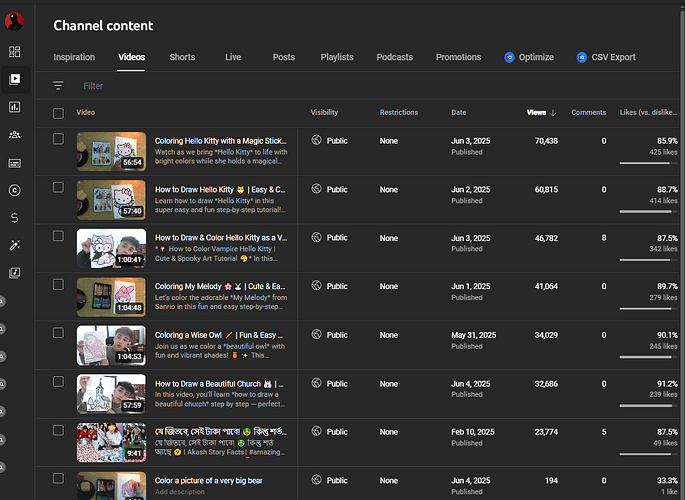Click the globe icon for Coloring a Wise Owl
Image resolution: width=685 pixels, height=500 pixels.
coord(317,334)
